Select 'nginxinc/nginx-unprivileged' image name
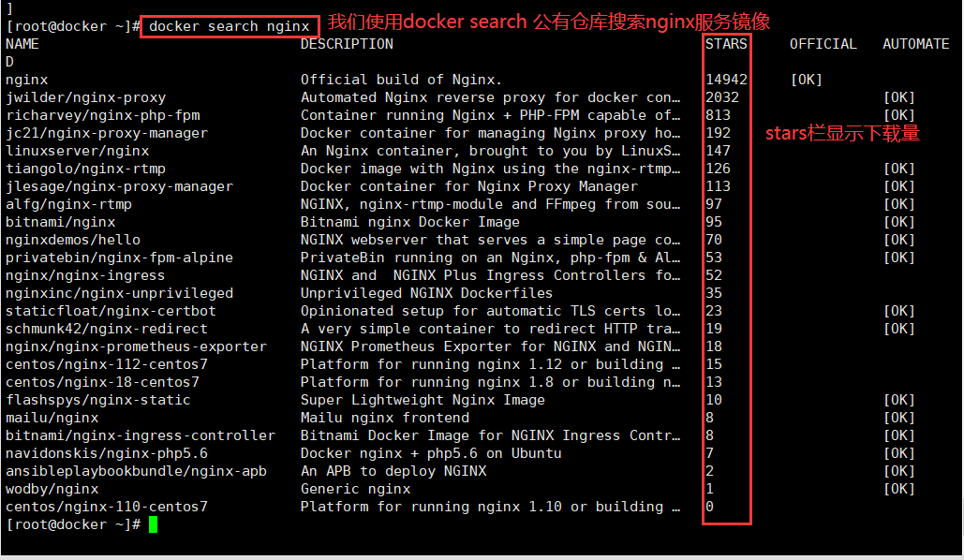 [119, 294]
